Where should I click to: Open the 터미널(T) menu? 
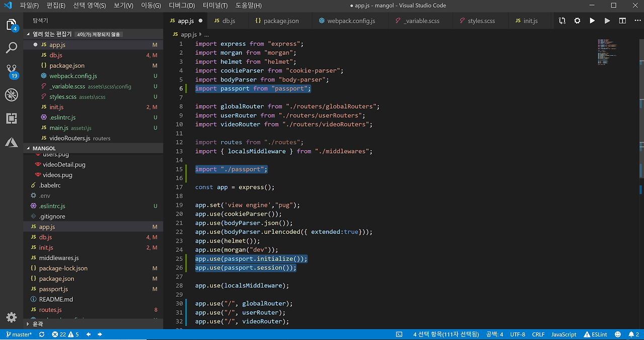coord(215,6)
